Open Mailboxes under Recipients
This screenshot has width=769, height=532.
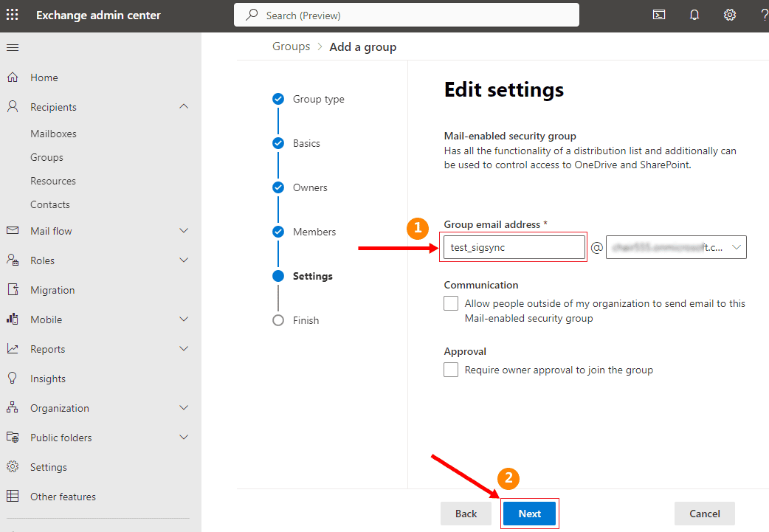[x=53, y=134]
